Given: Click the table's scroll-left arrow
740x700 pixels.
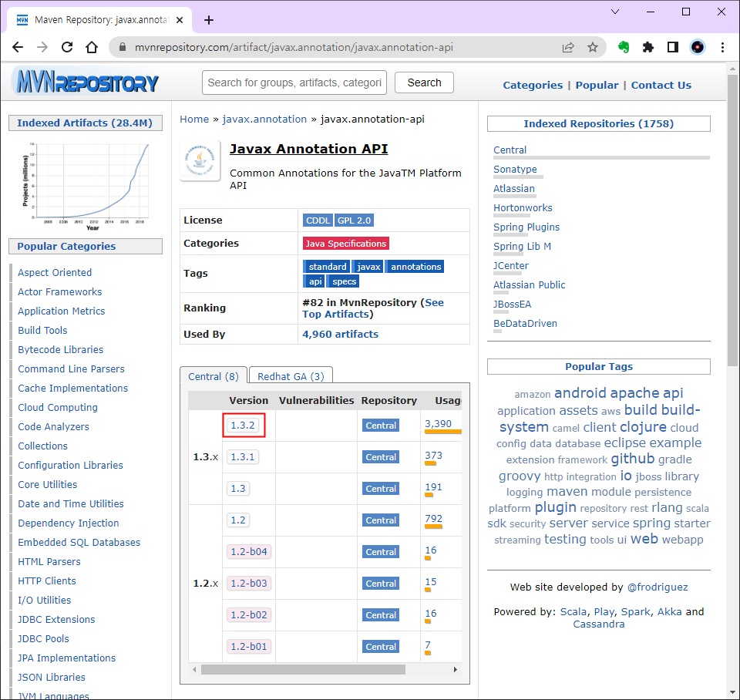Looking at the screenshot, I should click(x=194, y=669).
